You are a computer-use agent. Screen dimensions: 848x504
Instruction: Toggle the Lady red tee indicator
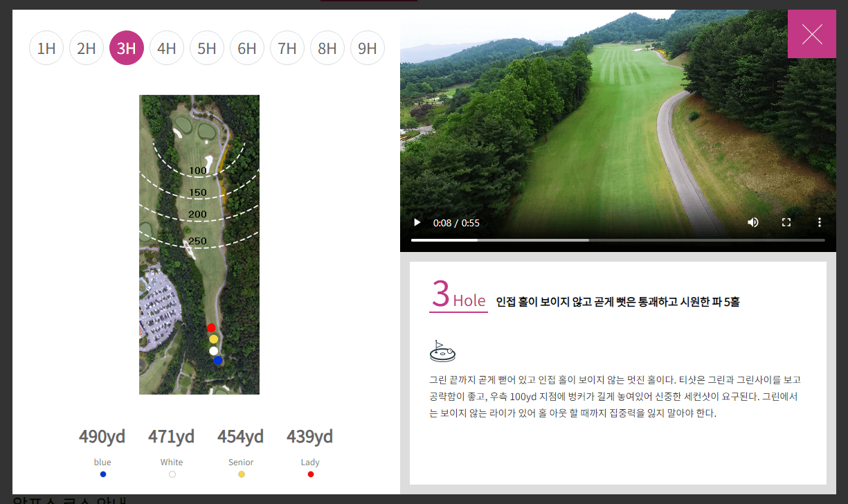pyautogui.click(x=310, y=474)
